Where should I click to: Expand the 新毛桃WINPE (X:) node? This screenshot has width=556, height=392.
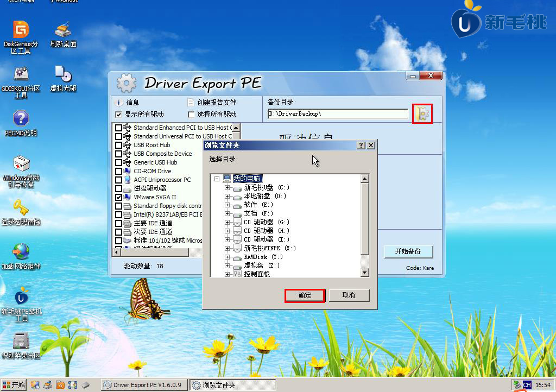point(227,248)
